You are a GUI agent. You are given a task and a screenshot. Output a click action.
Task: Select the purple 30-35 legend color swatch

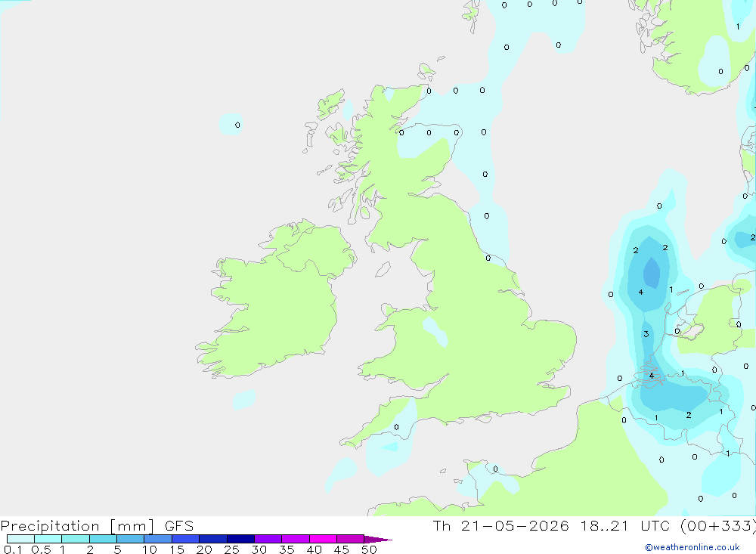pos(268,539)
